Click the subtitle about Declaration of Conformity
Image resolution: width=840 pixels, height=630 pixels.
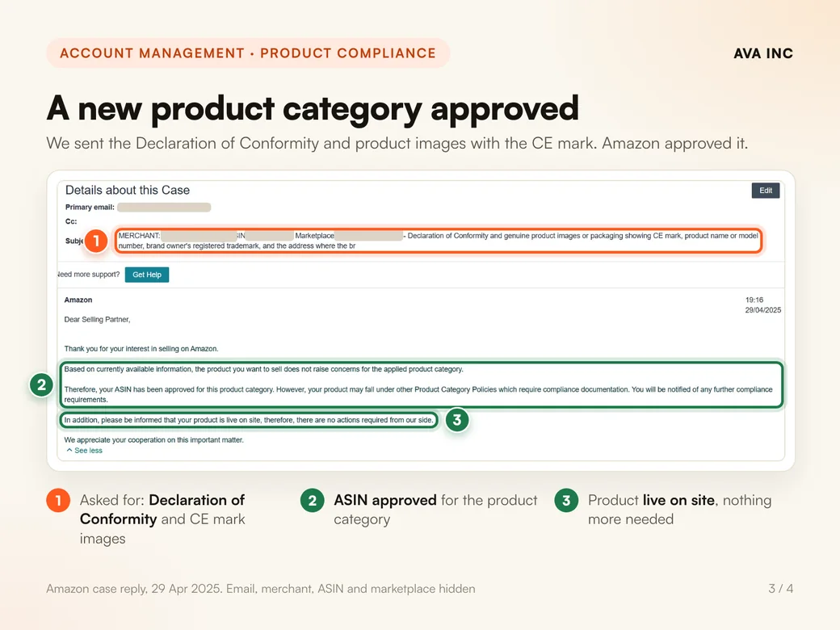(x=397, y=144)
